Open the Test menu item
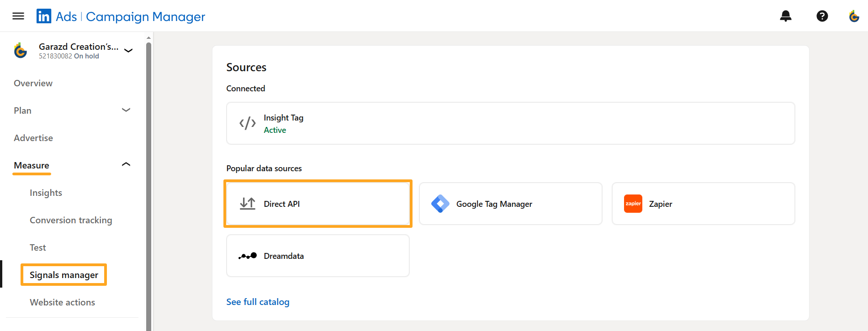Screen dimensions: 868x331 click(38, 247)
